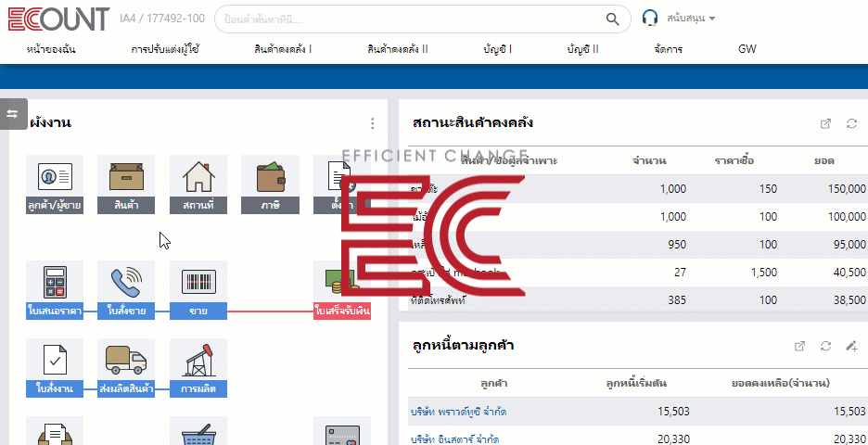Open the หน้าของฉัน menu

(x=51, y=49)
